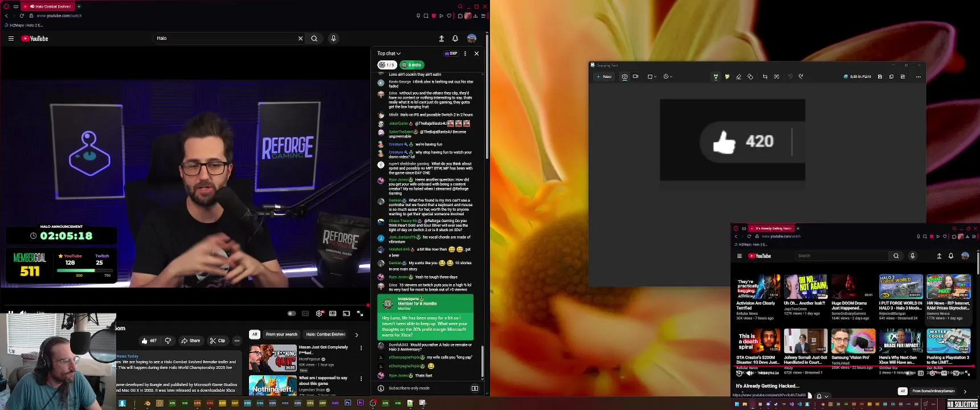Select the ballpoint pen in Snipping Tool
The height and width of the screenshot is (410, 980).
point(716,76)
